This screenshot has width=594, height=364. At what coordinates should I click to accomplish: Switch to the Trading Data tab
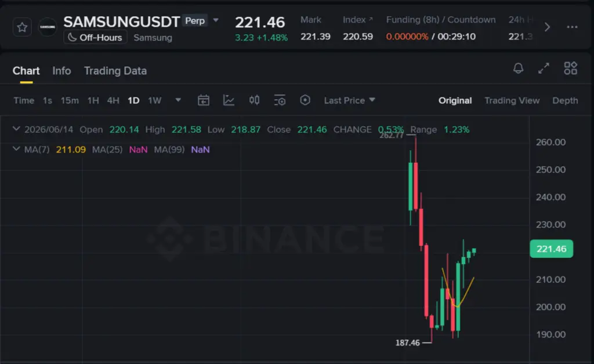tap(115, 71)
